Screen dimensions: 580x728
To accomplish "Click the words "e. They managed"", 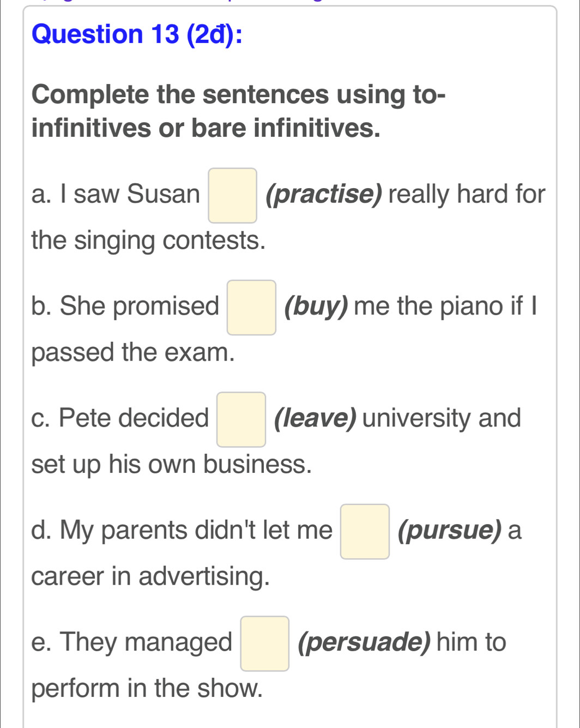I will tap(132, 642).
